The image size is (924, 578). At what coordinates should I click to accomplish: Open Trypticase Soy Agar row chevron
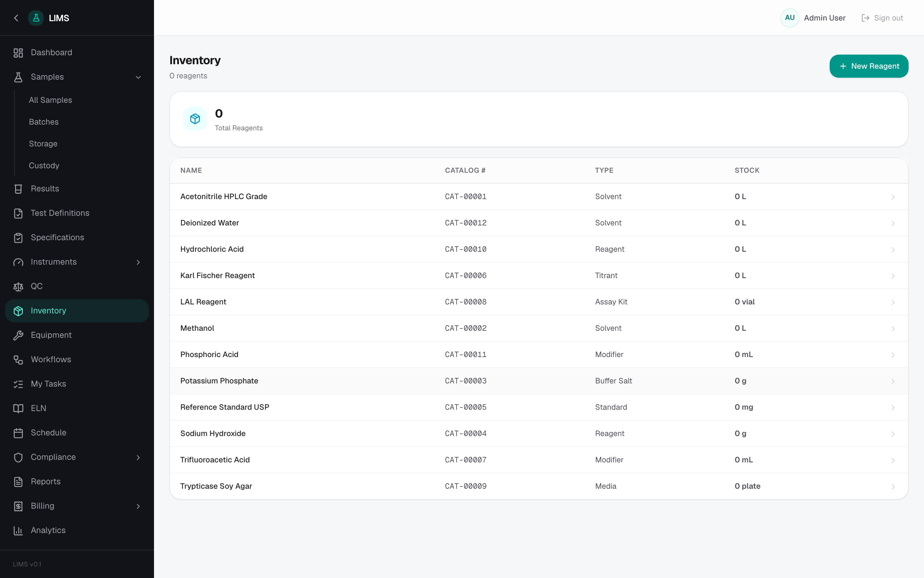click(x=893, y=487)
